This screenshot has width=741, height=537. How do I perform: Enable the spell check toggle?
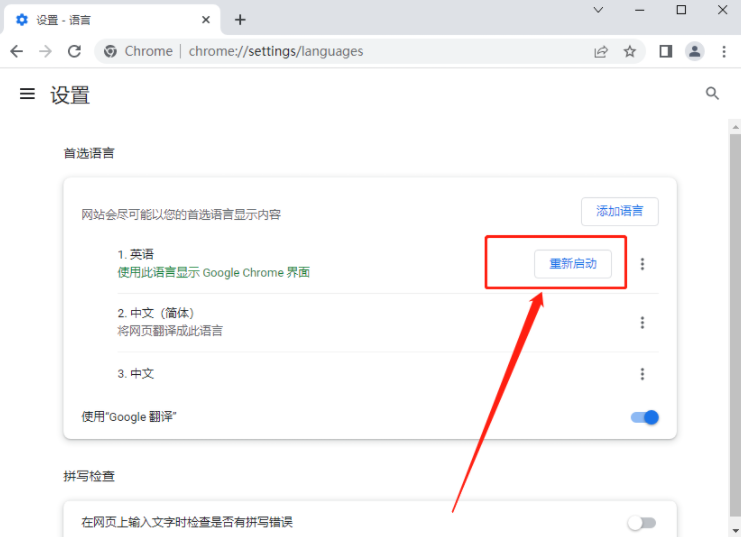pyautogui.click(x=642, y=523)
